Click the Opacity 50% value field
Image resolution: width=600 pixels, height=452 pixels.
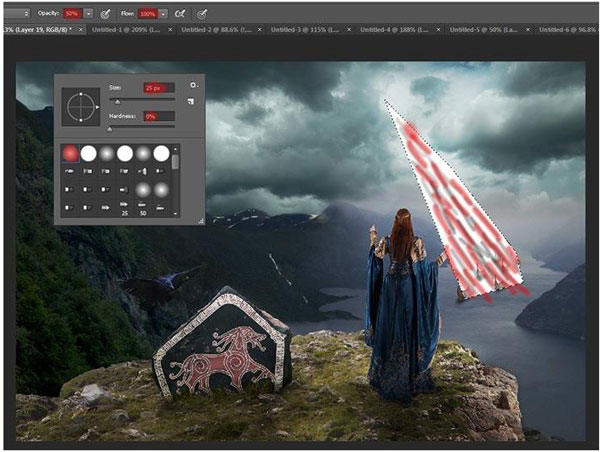(73, 14)
